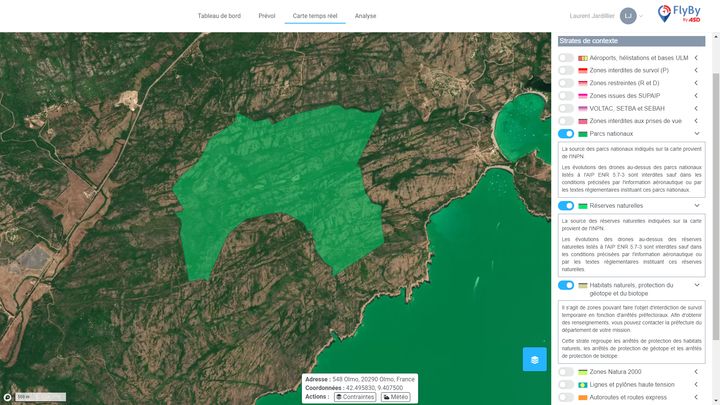The width and height of the screenshot is (720, 405).
Task: Turn on the Zones issues des SUPAIP toggle
Action: coord(566,96)
